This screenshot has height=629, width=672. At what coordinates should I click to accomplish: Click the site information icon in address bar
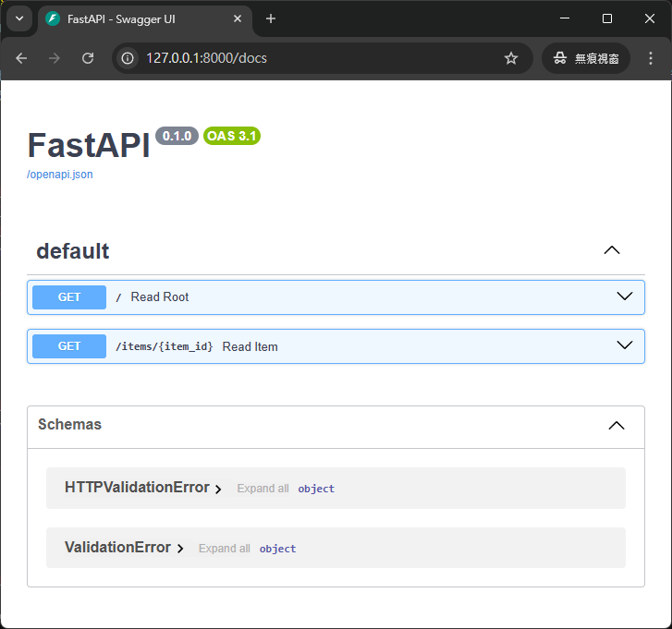point(128,58)
